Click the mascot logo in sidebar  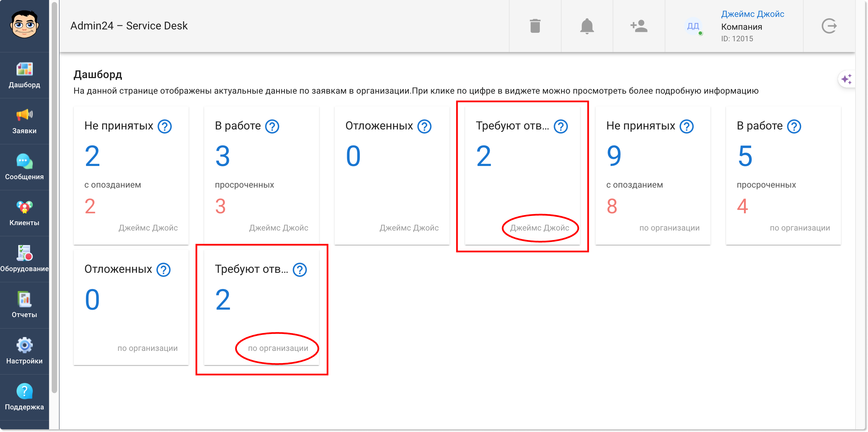(24, 24)
